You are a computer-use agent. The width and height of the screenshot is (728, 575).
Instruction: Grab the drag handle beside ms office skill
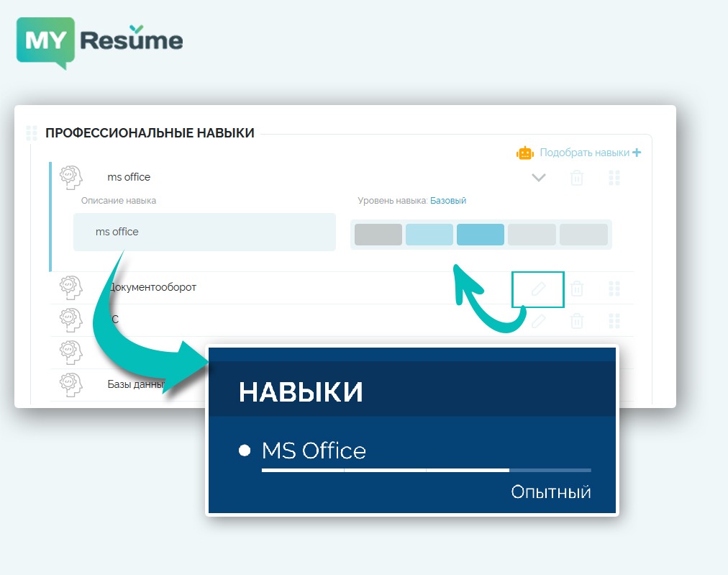click(614, 178)
